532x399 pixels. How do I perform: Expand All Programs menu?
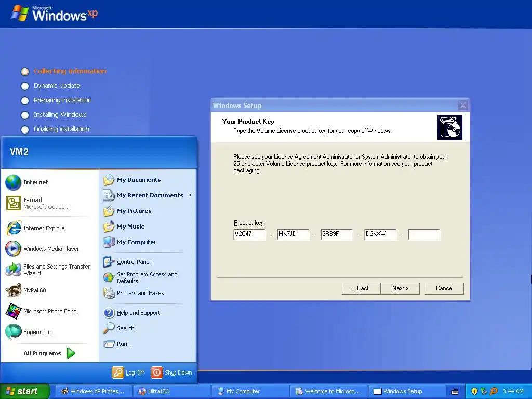(x=50, y=353)
